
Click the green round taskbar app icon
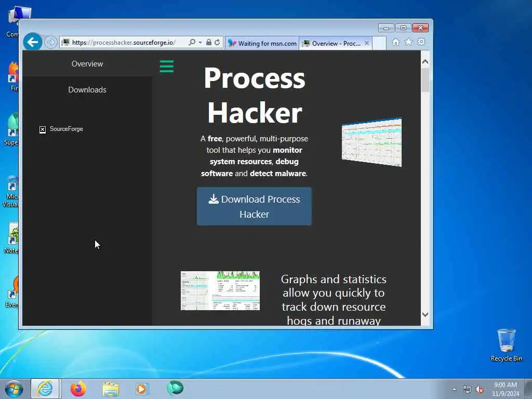click(175, 388)
